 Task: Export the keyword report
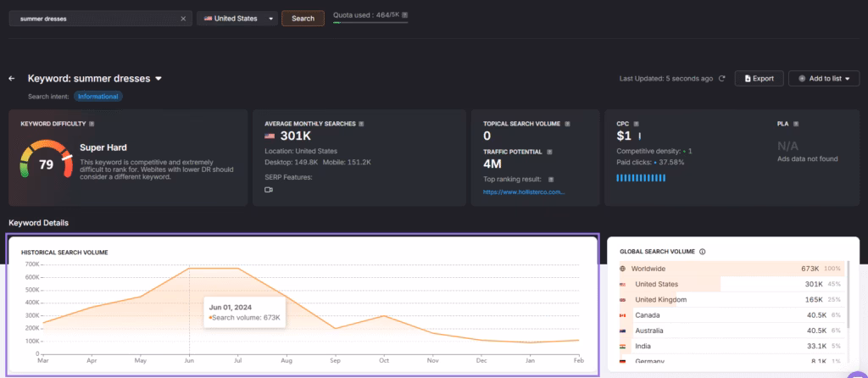(x=758, y=79)
